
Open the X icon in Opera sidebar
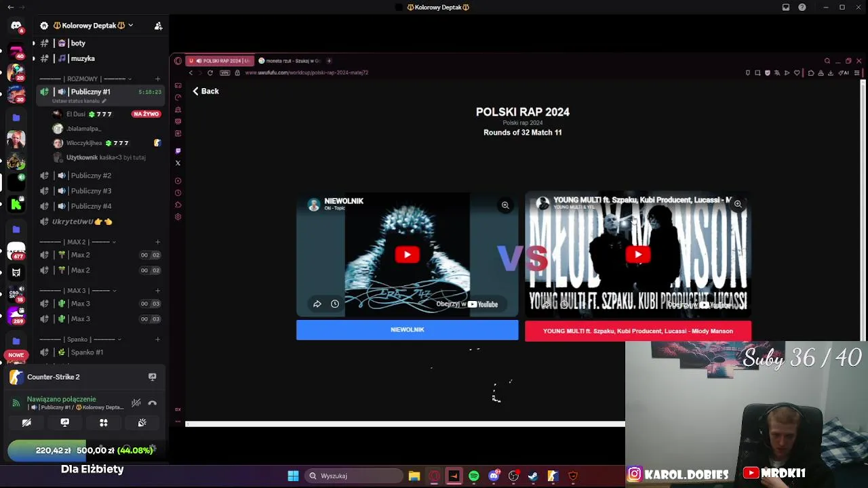point(178,163)
